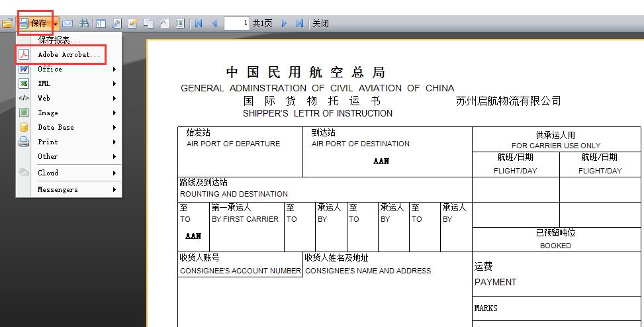Screen dimensions: 644x327
Task: Open the find binoculars tool
Action: (84, 23)
